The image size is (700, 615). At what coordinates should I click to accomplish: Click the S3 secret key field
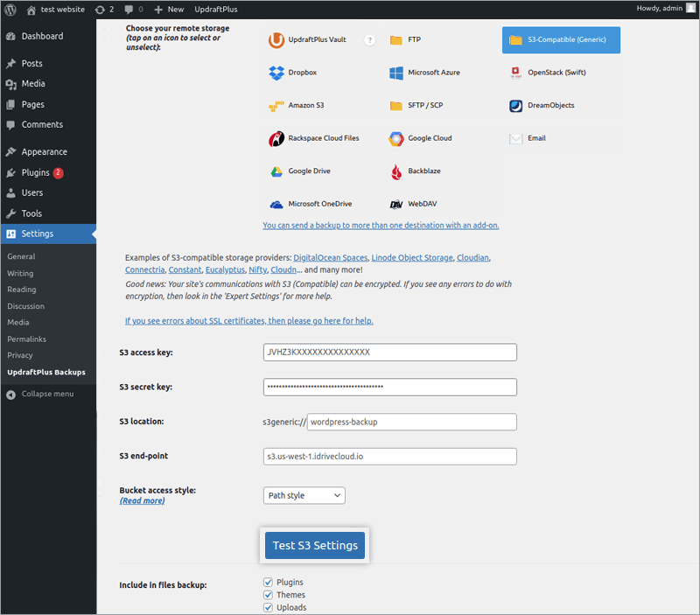pyautogui.click(x=390, y=387)
